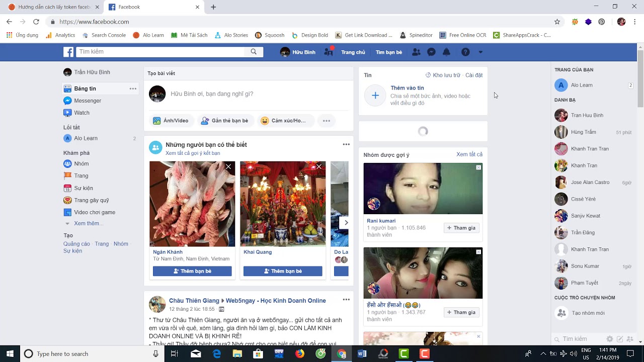This screenshot has width=644, height=362.
Task: Expand Xem thêm in sidebar
Action: [x=88, y=223]
